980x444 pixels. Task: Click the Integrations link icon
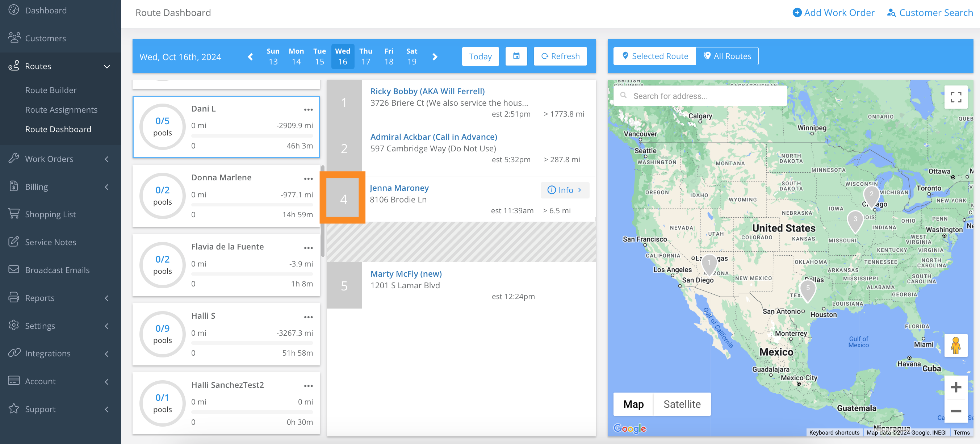point(14,353)
